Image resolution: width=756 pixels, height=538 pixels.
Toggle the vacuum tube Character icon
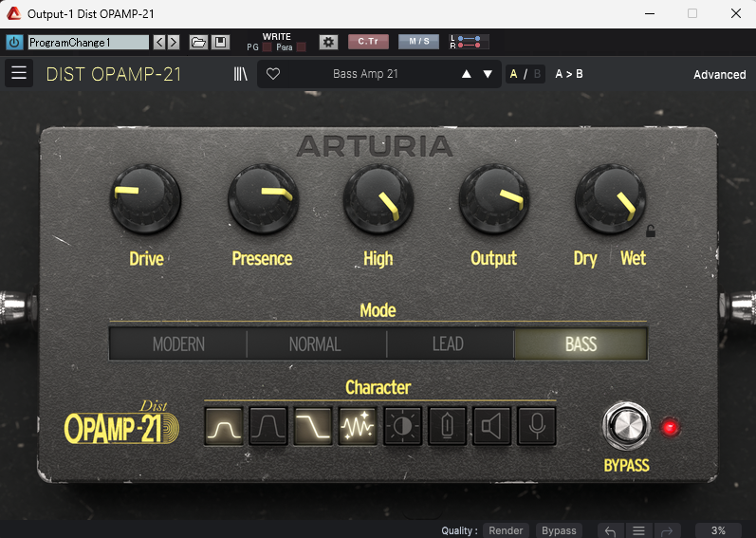coord(448,426)
